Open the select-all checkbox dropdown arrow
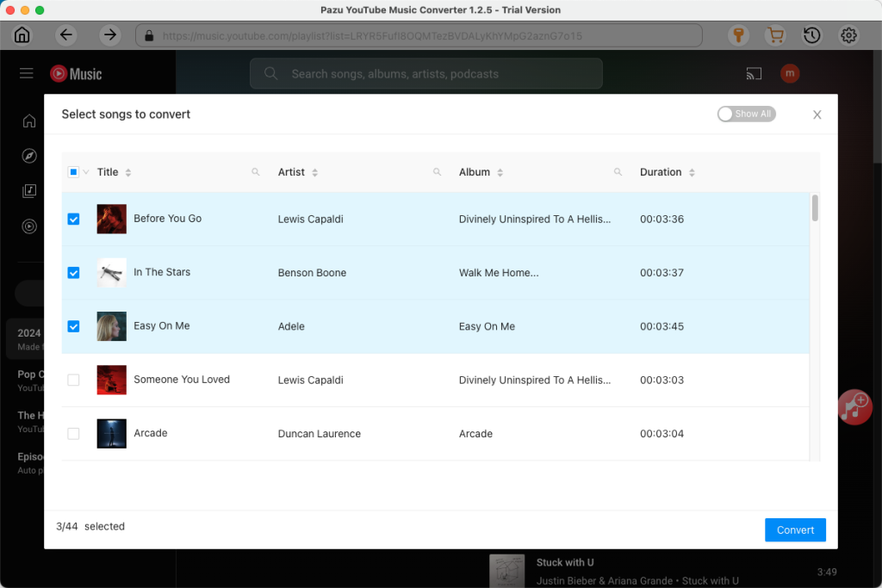This screenshot has height=588, width=882. (x=84, y=171)
